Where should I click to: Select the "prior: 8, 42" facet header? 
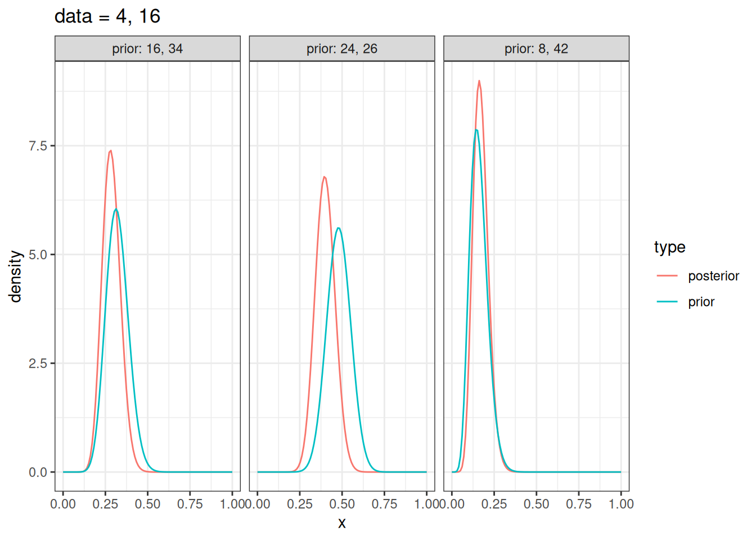[536, 49]
